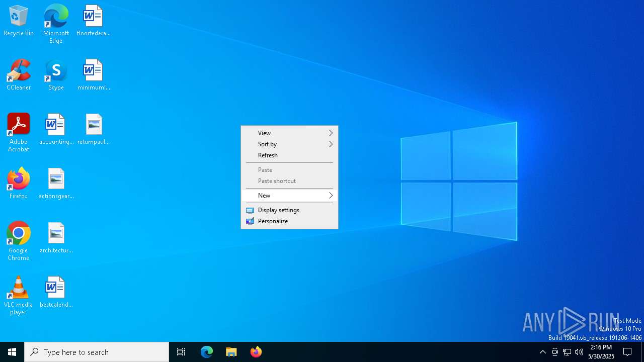This screenshot has width=644, height=362.
Task: Select the Google Chrome desktop shortcut
Action: 19,241
